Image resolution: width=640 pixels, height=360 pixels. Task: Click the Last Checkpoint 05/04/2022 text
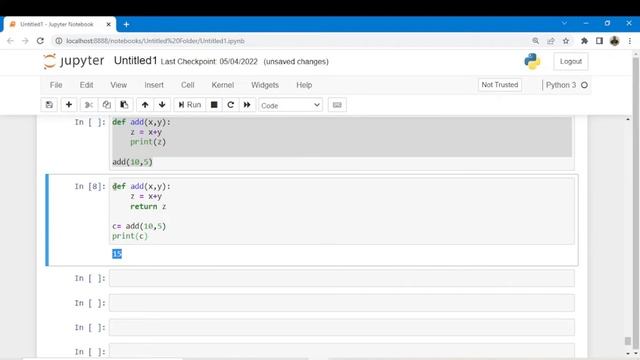point(209,62)
